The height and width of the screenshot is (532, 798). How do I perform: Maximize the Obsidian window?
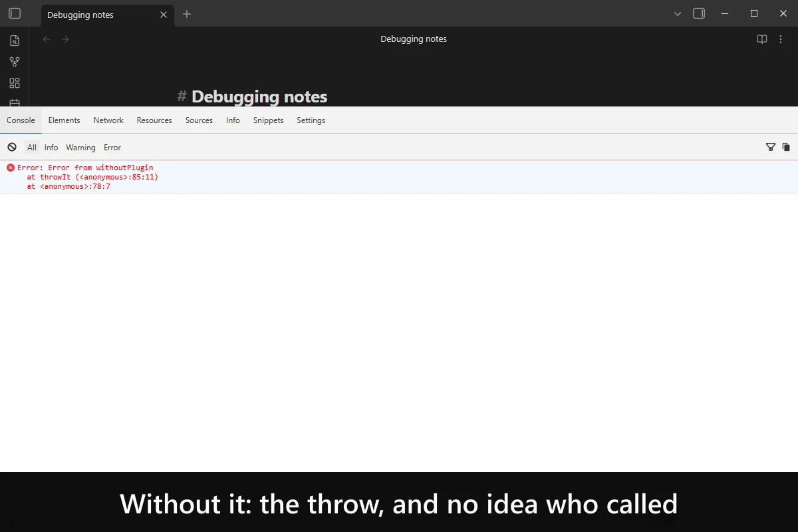[754, 14]
